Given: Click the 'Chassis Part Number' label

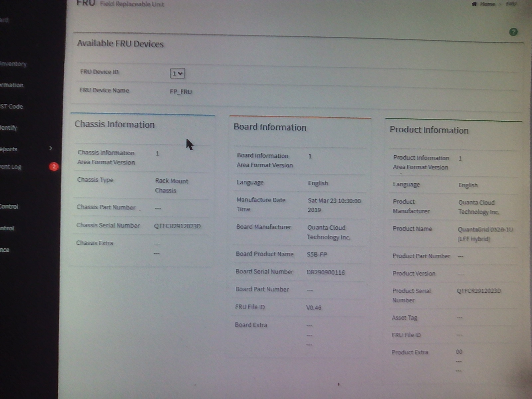Looking at the screenshot, I should click(x=106, y=207).
